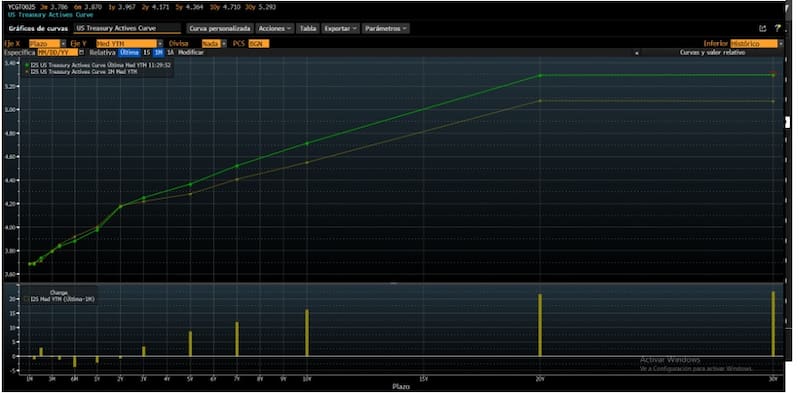The width and height of the screenshot is (800, 393).
Task: Click the 10Y marker on the green curve
Action: tap(307, 143)
